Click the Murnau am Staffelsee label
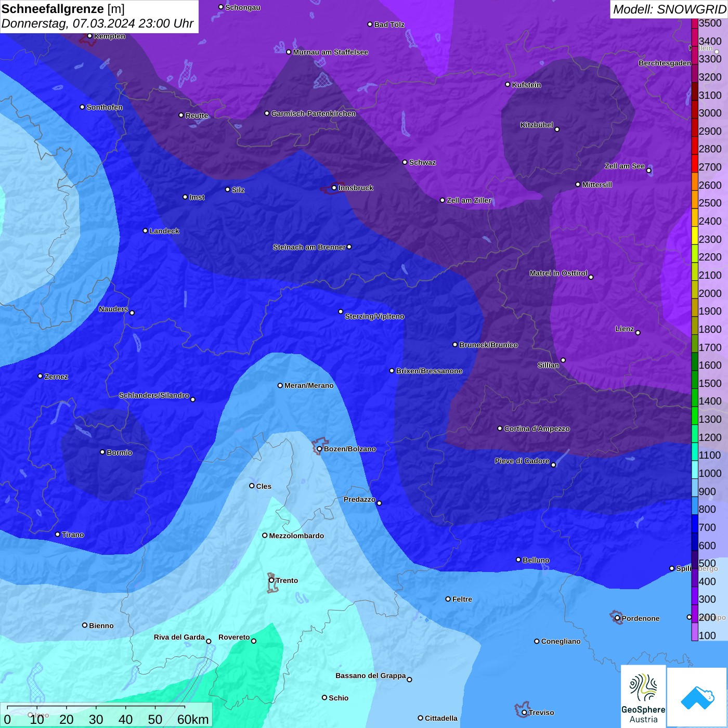Viewport: 728px width, 728px height. 330,52
